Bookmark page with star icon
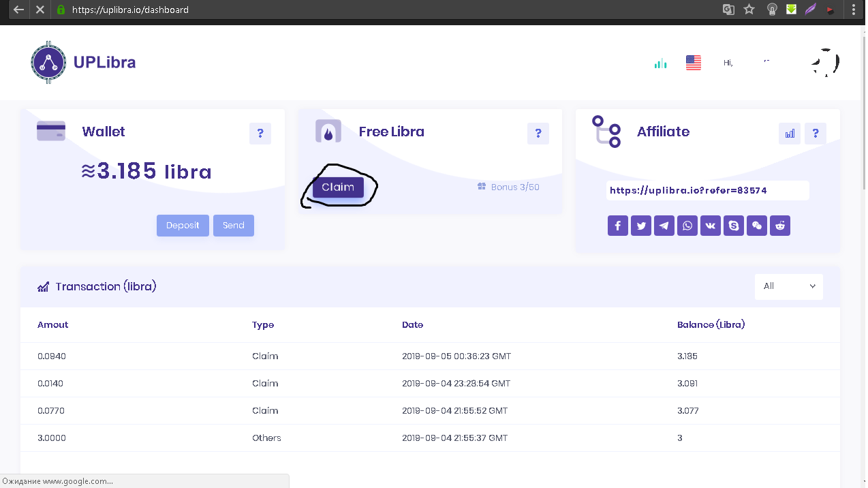Screen dimensions: 868x488 click(749, 10)
